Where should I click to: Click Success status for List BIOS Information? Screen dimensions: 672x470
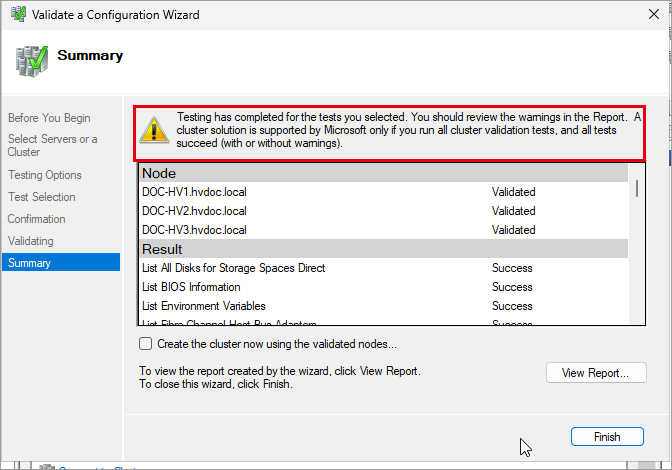coord(512,287)
